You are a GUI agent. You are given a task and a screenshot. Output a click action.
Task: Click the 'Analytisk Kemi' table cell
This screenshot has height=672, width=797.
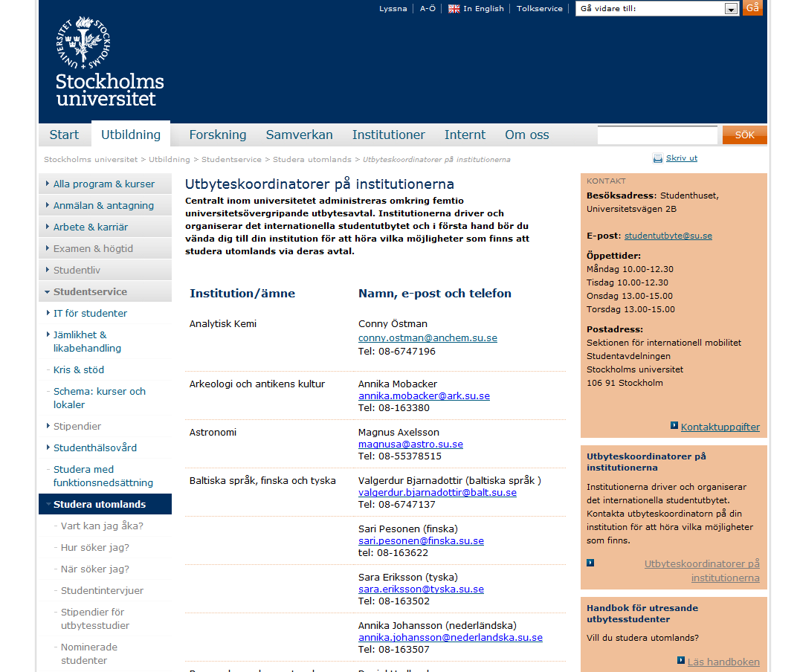[222, 324]
